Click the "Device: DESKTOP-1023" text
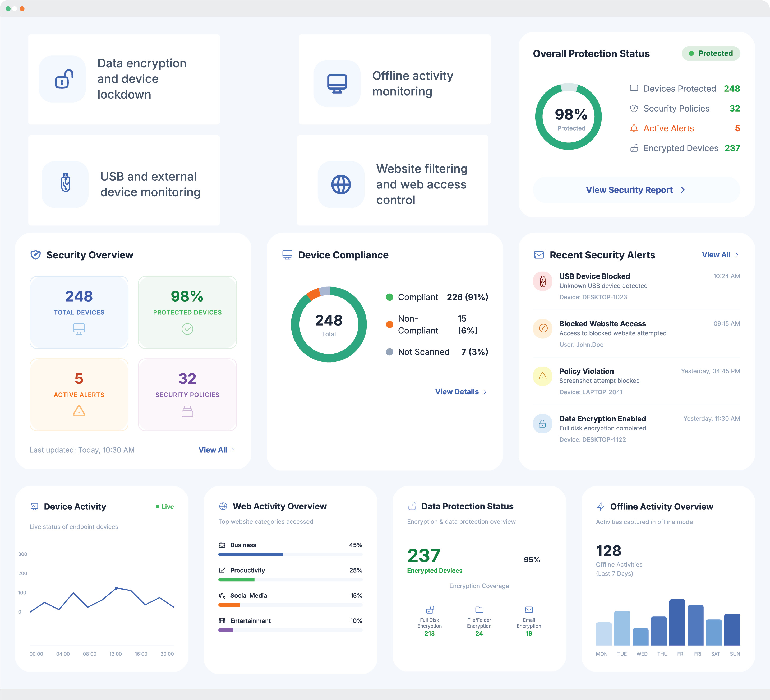 pos(593,297)
